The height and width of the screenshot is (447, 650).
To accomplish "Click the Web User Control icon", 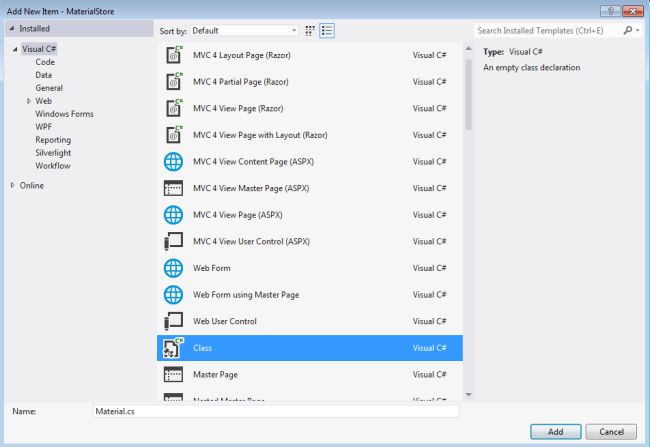I will pos(173,321).
